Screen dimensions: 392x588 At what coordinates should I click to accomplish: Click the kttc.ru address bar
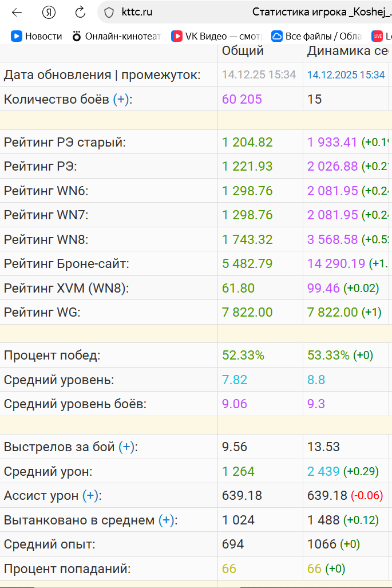tap(172, 12)
